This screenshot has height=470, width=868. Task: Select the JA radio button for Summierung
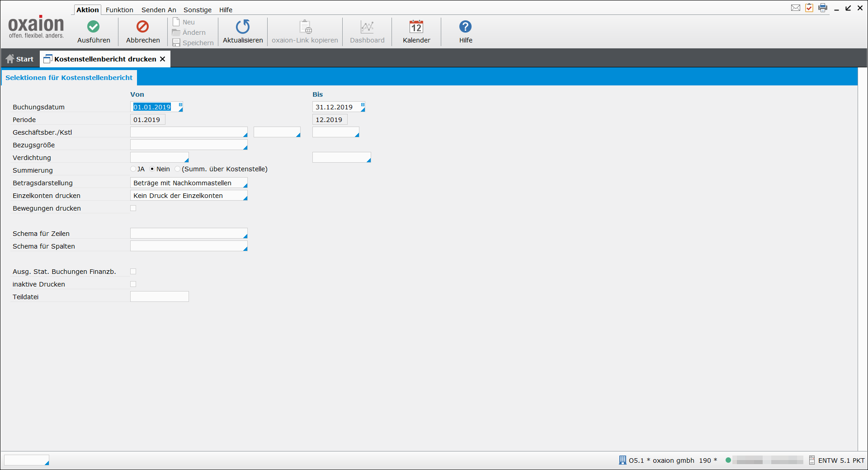pos(133,169)
